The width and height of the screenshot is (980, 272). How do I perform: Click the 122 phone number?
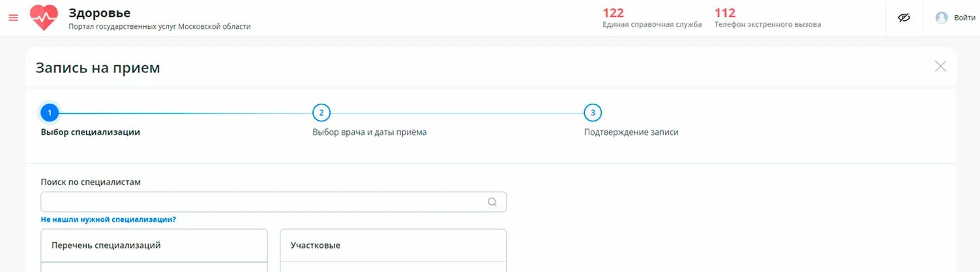click(613, 12)
